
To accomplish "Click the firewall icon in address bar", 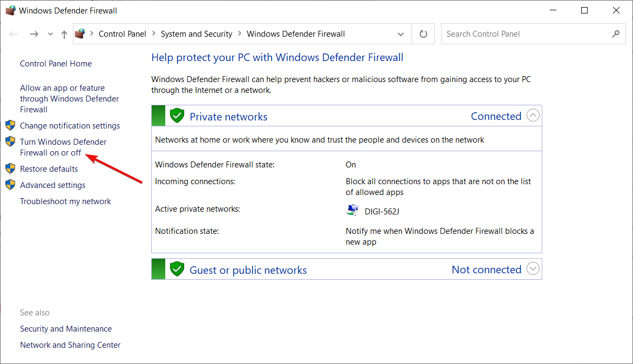I will pyautogui.click(x=80, y=33).
